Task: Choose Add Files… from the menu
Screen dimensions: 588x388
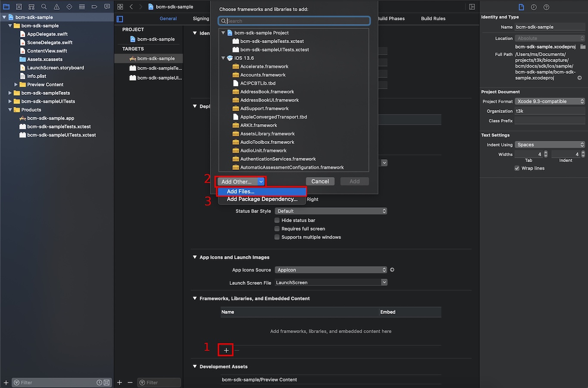Action: click(262, 191)
